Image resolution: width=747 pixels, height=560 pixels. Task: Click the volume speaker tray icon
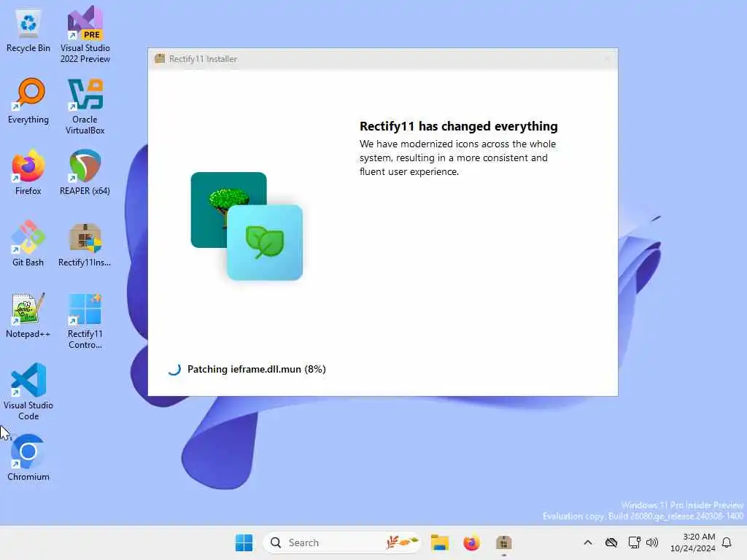[651, 542]
